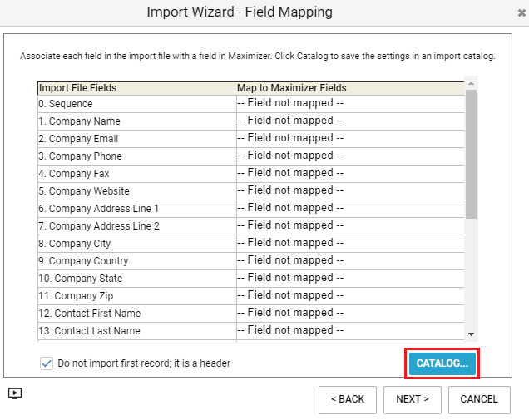Select 7. Company Address Line 2 label

[x=99, y=226]
